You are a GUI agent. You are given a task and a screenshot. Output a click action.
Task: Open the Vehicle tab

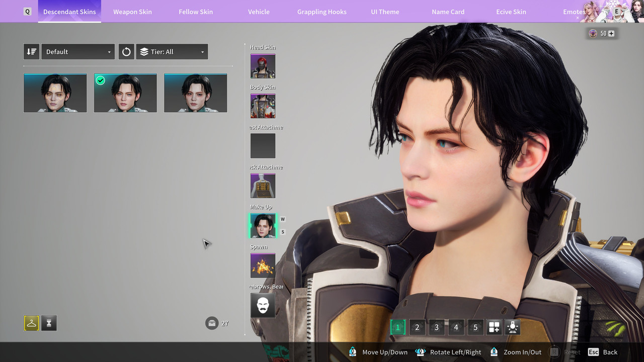click(x=259, y=12)
